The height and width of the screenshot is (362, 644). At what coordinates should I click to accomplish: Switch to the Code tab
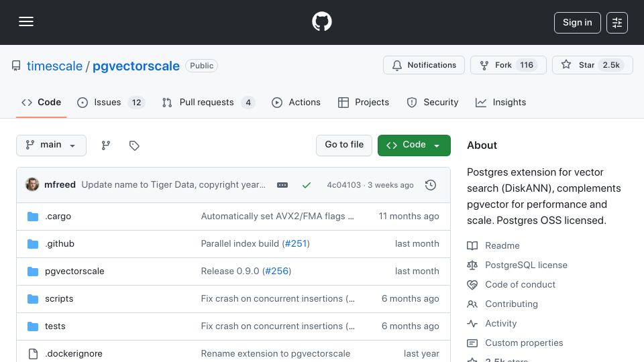click(41, 102)
